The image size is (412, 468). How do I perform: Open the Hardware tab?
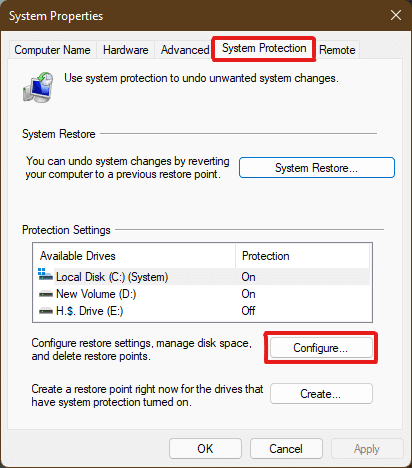click(x=126, y=50)
